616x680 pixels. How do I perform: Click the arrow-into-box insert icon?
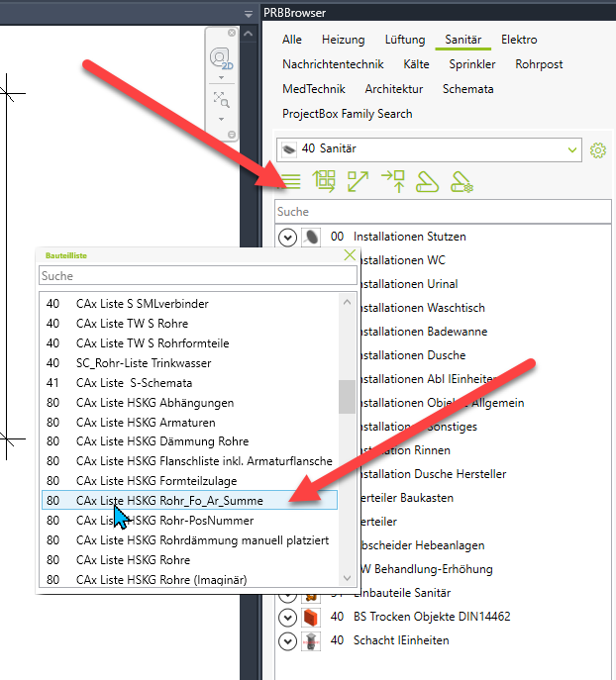[x=392, y=181]
